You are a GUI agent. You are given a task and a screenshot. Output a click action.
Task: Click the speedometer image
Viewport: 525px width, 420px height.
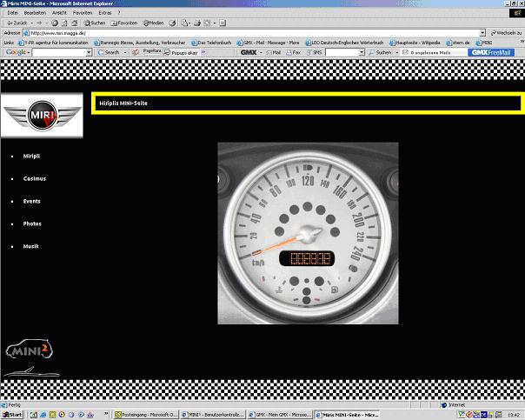tap(308, 230)
